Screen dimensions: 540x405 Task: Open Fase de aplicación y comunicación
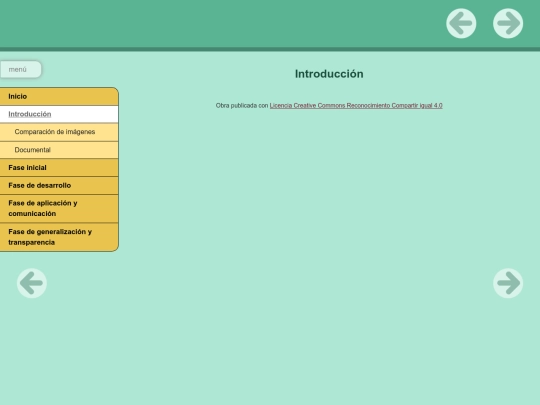pyautogui.click(x=59, y=208)
